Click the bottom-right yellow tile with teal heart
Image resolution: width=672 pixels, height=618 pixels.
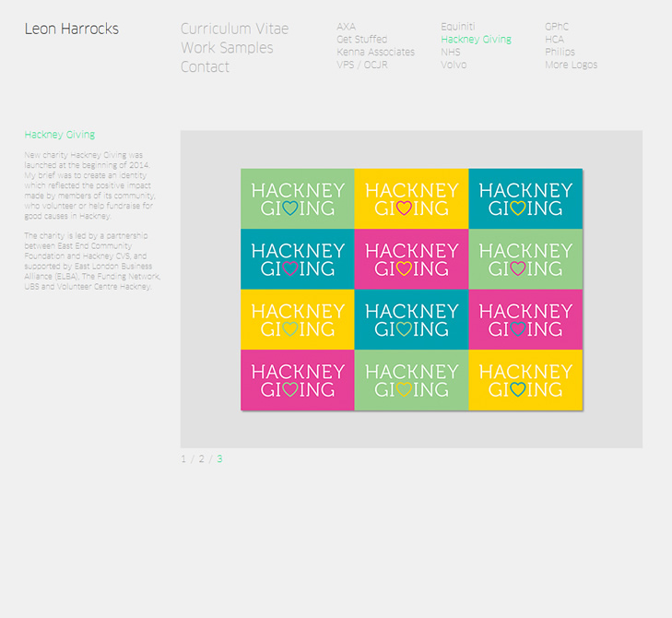click(525, 380)
